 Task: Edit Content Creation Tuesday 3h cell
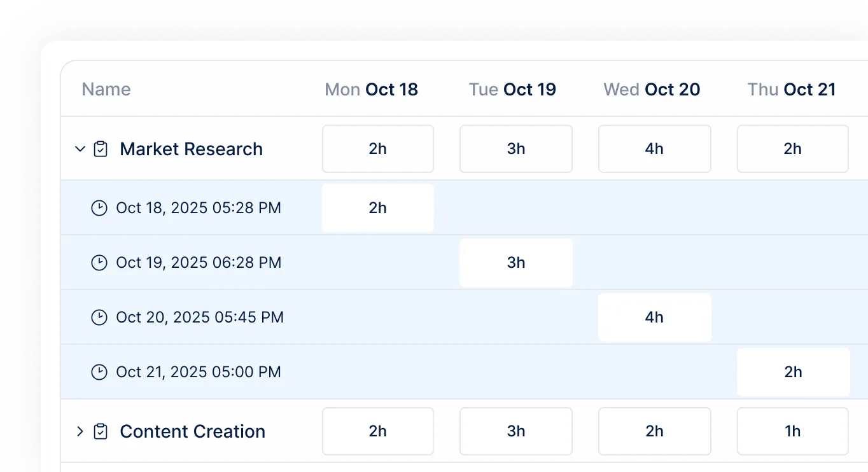[x=516, y=431]
